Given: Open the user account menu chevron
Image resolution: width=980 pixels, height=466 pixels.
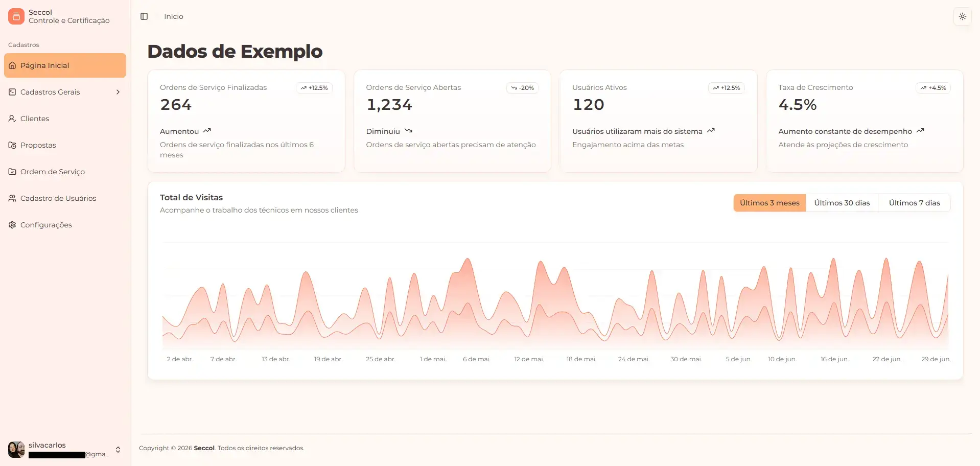Looking at the screenshot, I should coord(118,450).
